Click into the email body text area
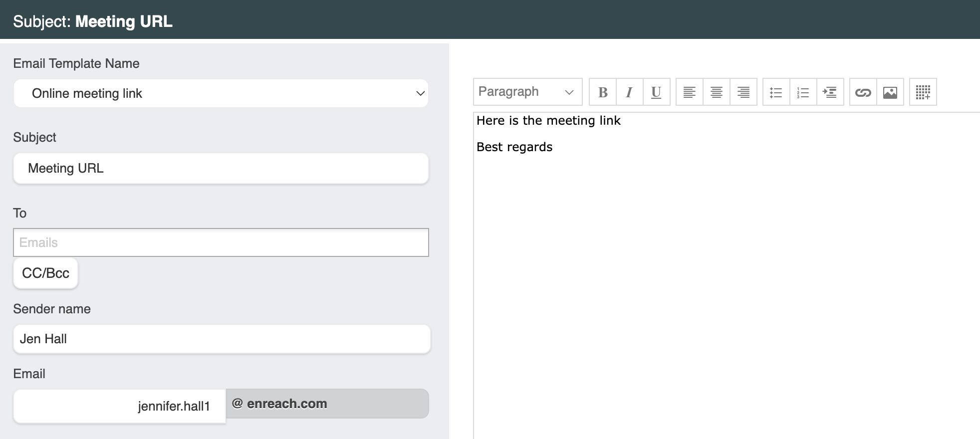This screenshot has width=980, height=439. 724,274
